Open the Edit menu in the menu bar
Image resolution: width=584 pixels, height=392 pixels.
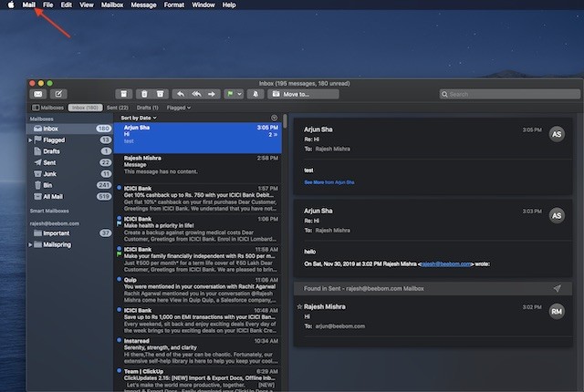[x=67, y=5]
